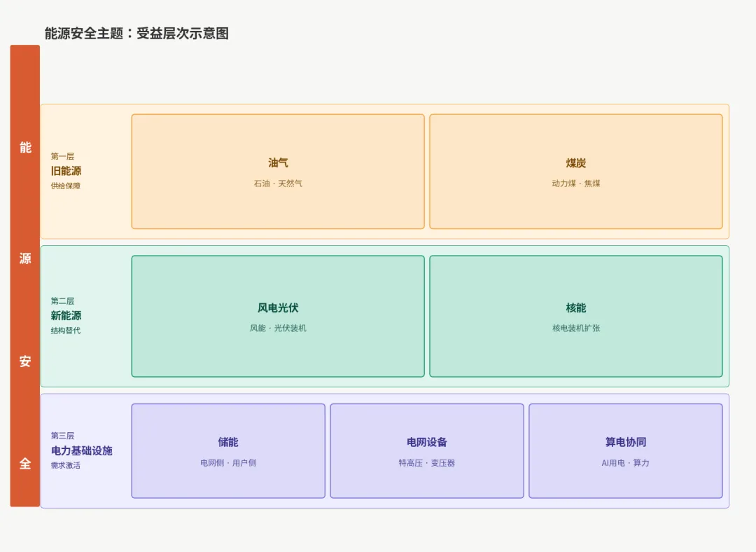Viewport: 756px width, 552px height.
Task: Select the 算电协同 card
Action: point(625,450)
